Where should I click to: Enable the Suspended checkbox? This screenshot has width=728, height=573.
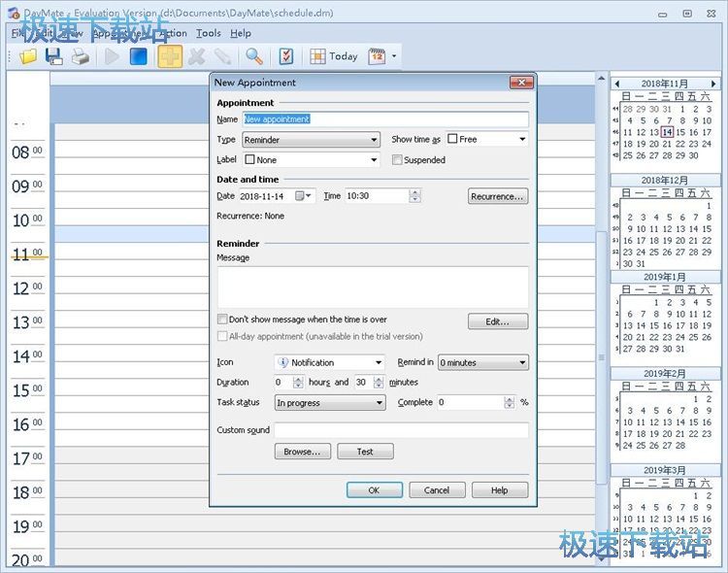(397, 160)
